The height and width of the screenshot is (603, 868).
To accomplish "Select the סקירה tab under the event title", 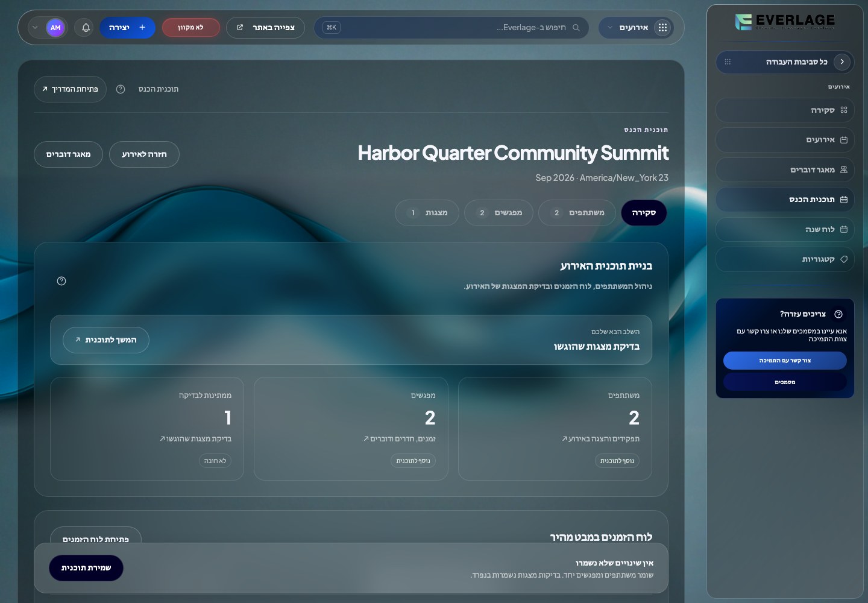I will [644, 213].
